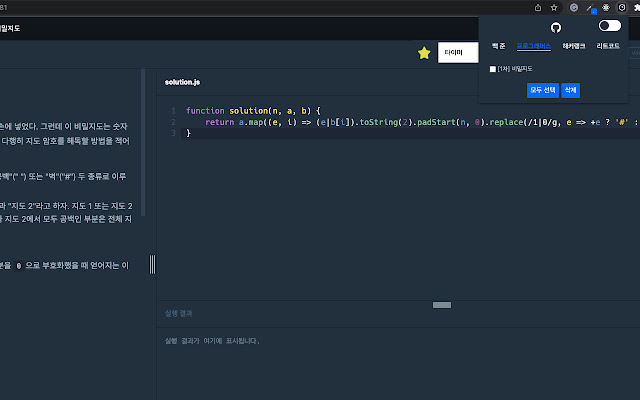The image size is (640, 400).
Task: Click the horizontal resize handle above 실행 결과
Action: (x=441, y=305)
